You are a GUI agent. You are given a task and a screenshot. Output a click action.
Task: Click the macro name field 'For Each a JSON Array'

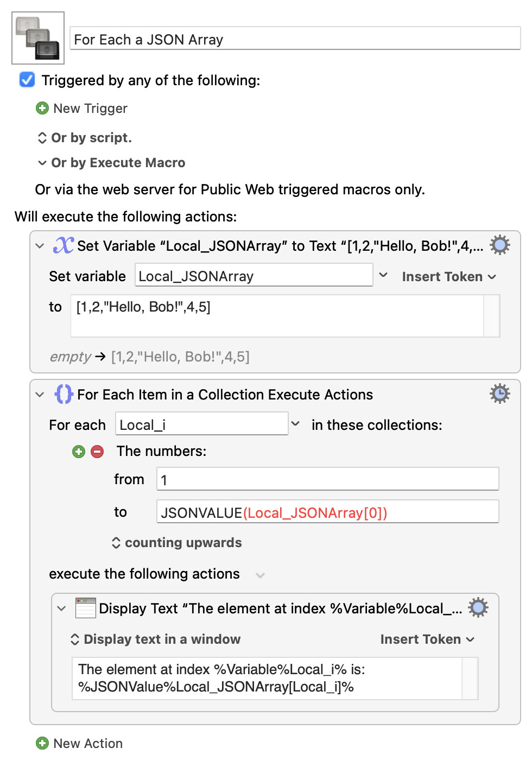(295, 39)
